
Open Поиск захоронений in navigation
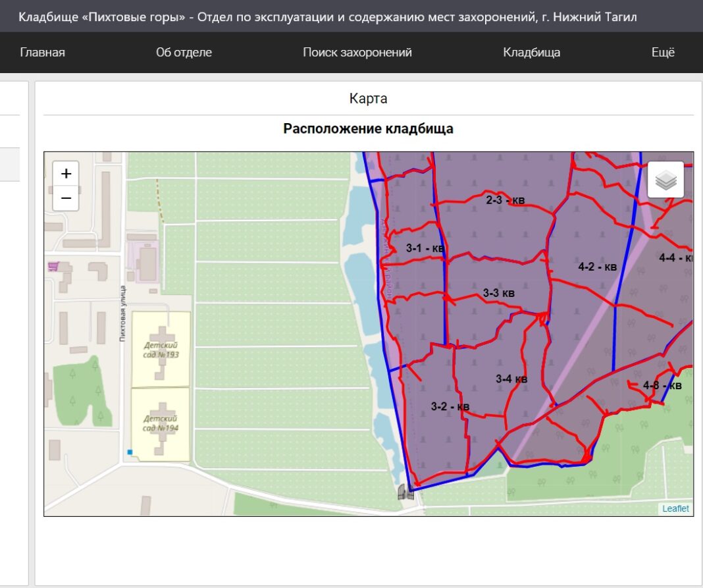coord(357,53)
